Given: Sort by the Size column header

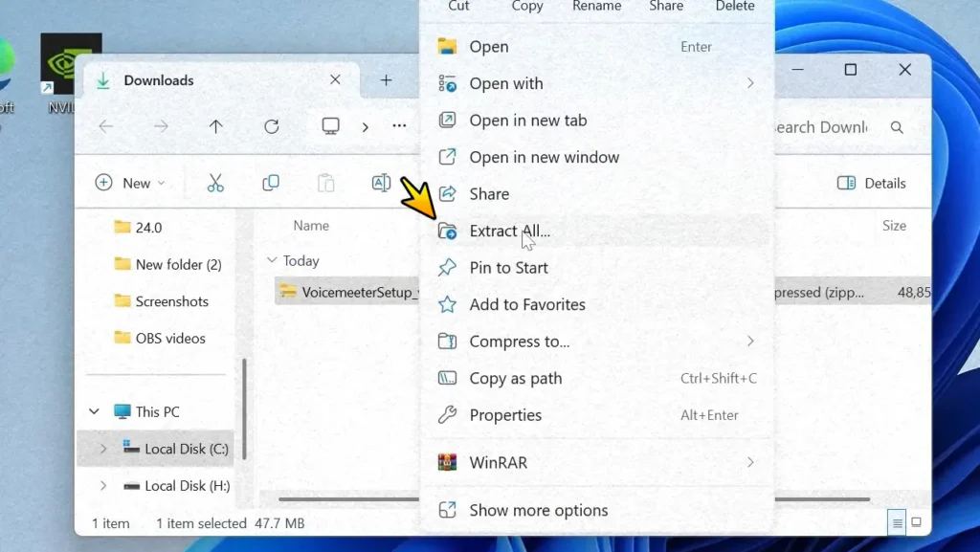Looking at the screenshot, I should [x=894, y=226].
